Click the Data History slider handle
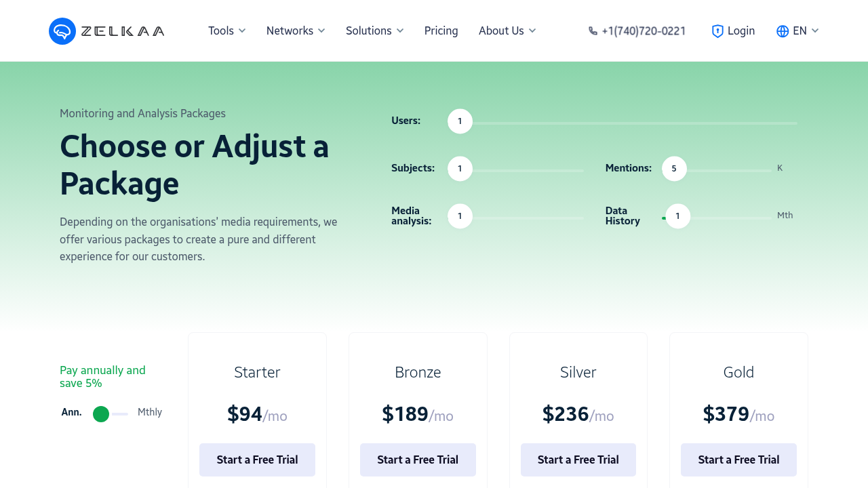Viewport: 868px width, 488px height. click(677, 216)
